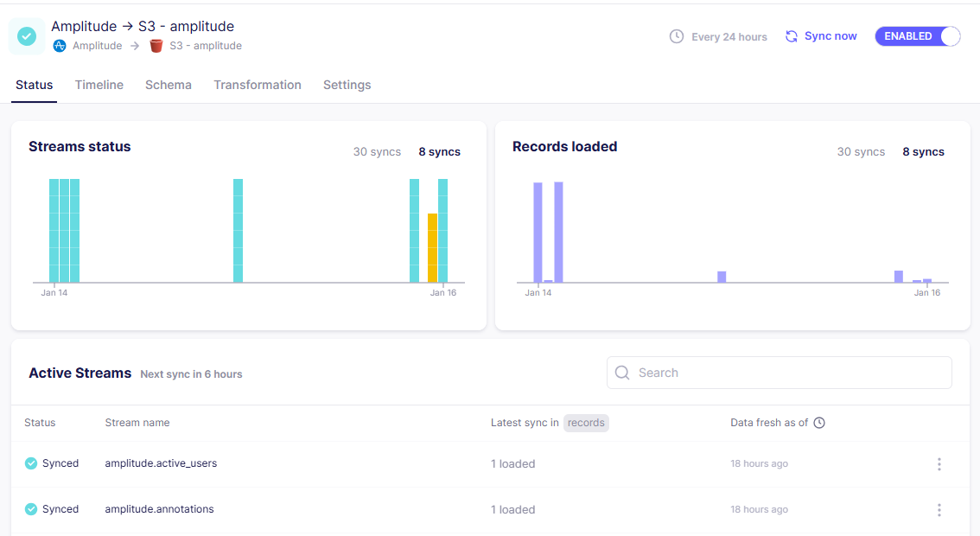This screenshot has height=536, width=980.
Task: Open options menu for amplitude.annotations
Action: [x=939, y=510]
